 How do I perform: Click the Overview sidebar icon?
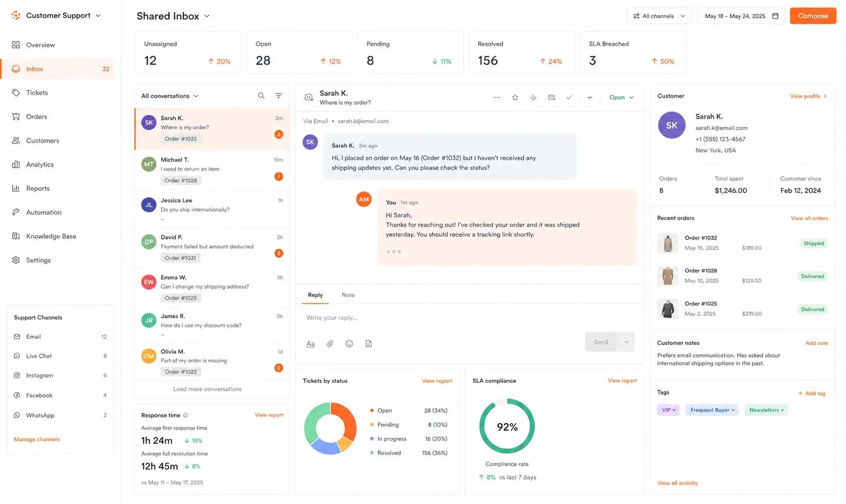16,45
